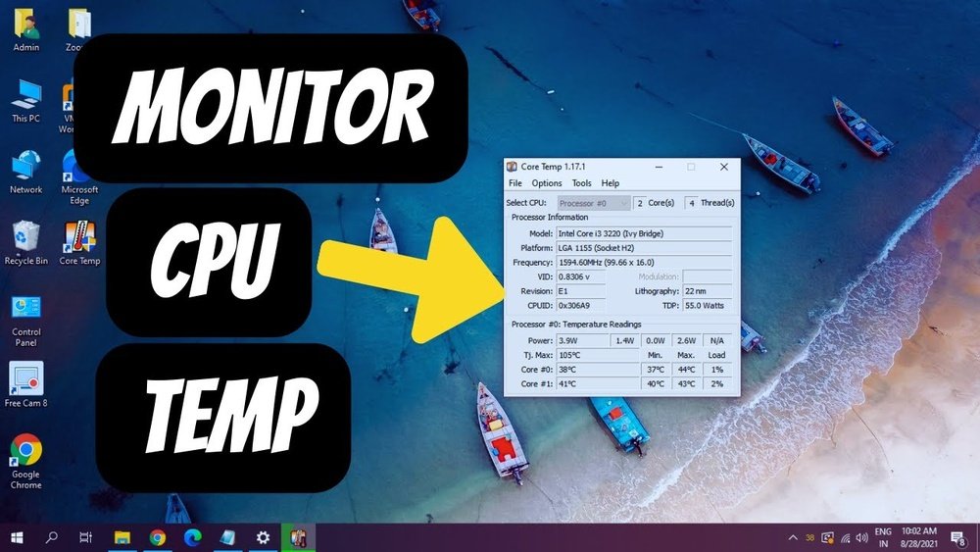980x552 pixels.
Task: Open the volume speaker tray icon
Action: (862, 537)
